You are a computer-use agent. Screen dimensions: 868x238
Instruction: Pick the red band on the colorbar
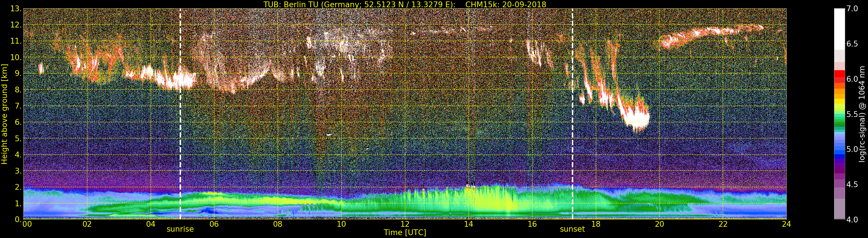coord(839,73)
